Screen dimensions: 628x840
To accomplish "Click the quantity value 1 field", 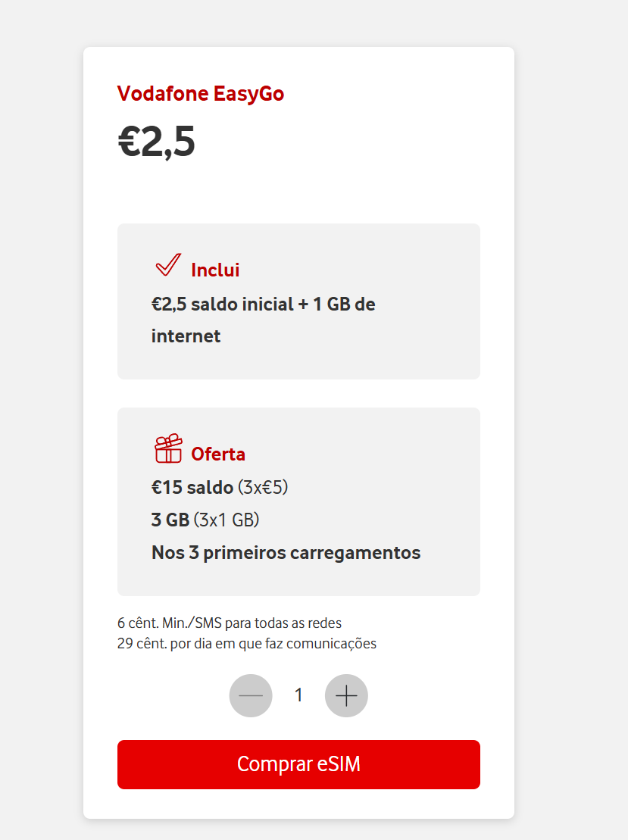I will point(298,695).
